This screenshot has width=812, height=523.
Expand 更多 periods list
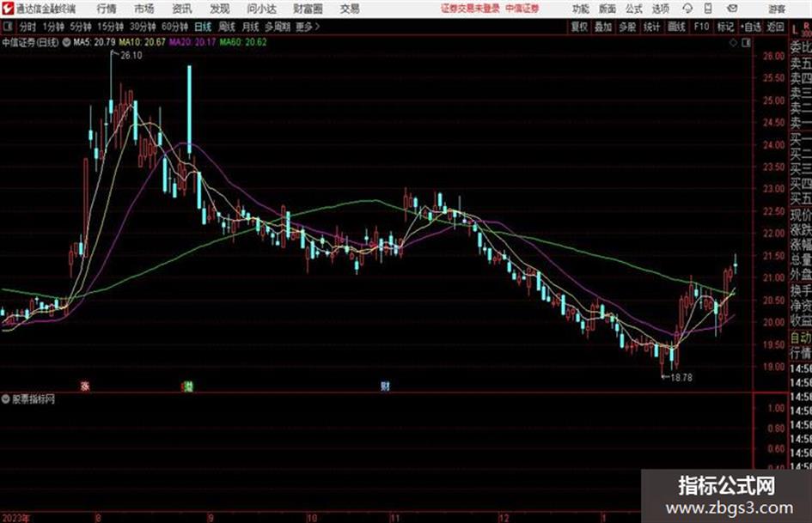coord(308,27)
